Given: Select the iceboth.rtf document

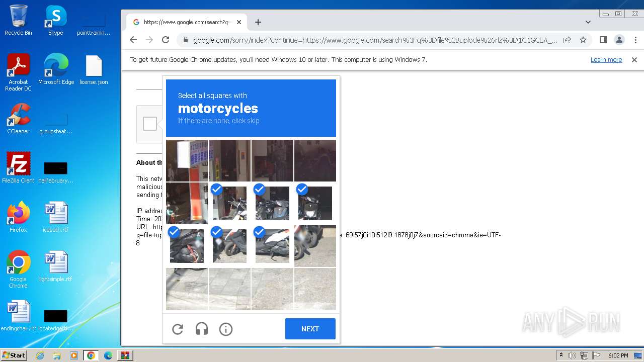Looking at the screenshot, I should pos(56,217).
